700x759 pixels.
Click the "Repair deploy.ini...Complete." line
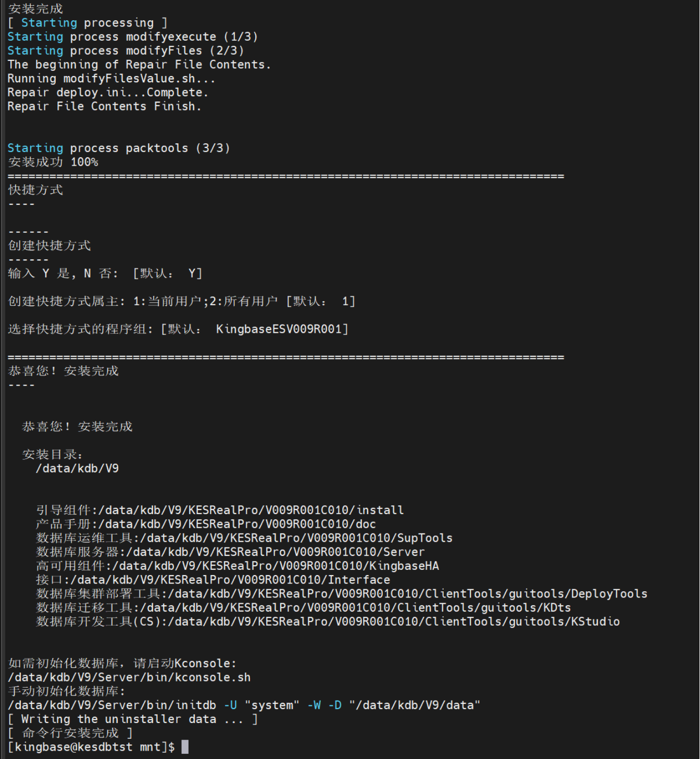(x=108, y=92)
